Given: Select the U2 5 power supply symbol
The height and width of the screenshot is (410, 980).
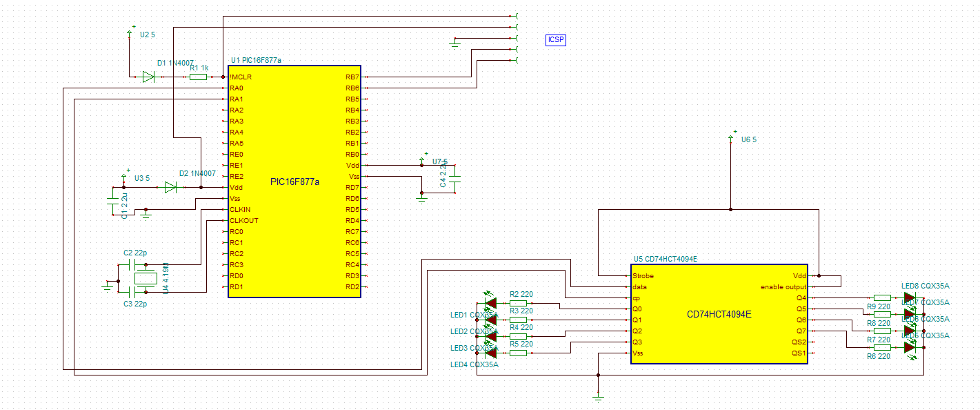Looking at the screenshot, I should tap(131, 32).
